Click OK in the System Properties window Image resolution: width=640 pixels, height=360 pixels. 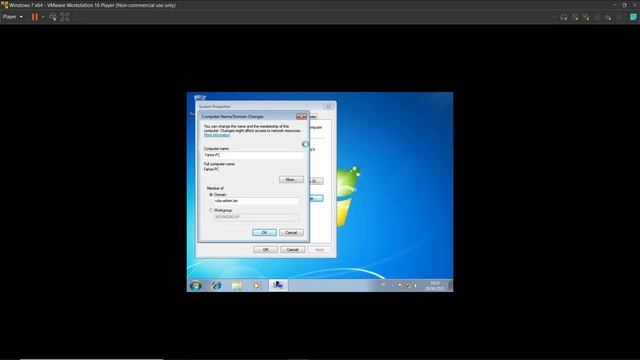(x=265, y=249)
